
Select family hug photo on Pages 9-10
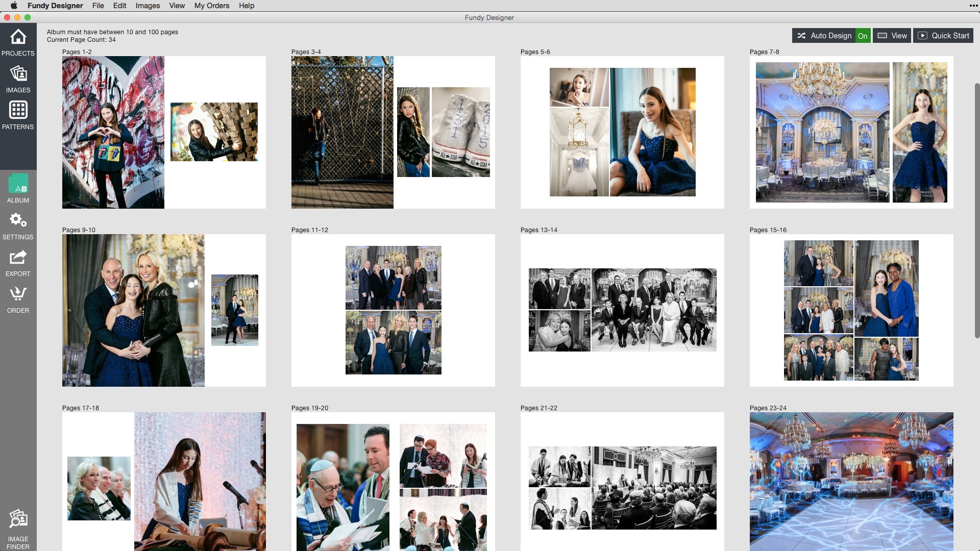[x=133, y=310]
